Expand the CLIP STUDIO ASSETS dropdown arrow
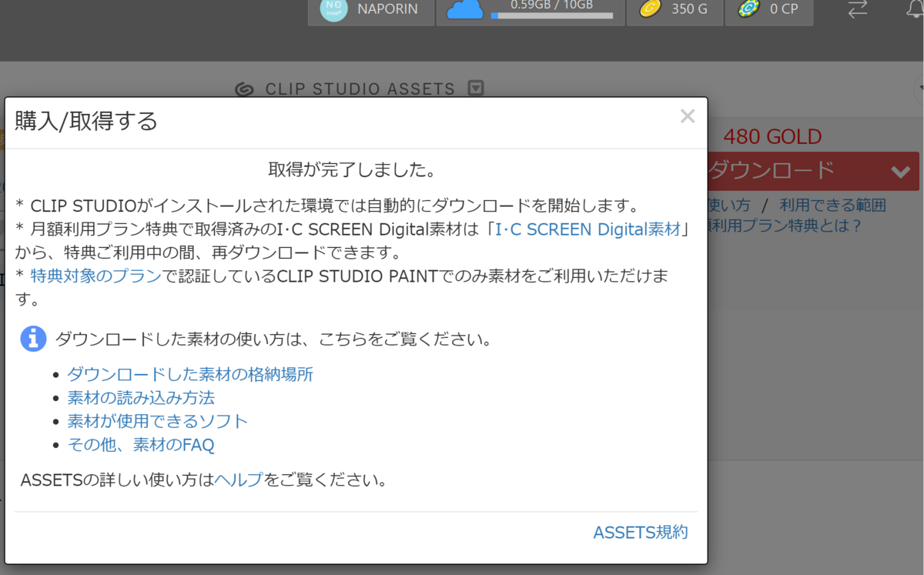Image resolution: width=924 pixels, height=575 pixels. coord(476,89)
